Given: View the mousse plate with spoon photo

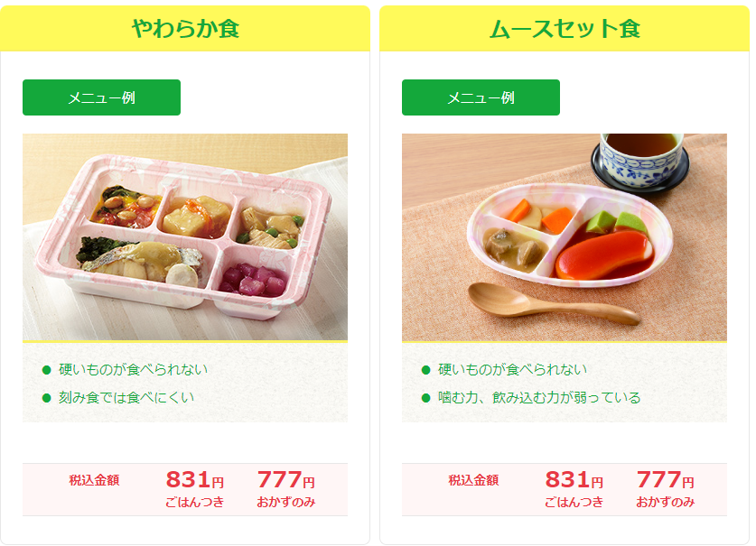Looking at the screenshot, I should (x=565, y=237).
